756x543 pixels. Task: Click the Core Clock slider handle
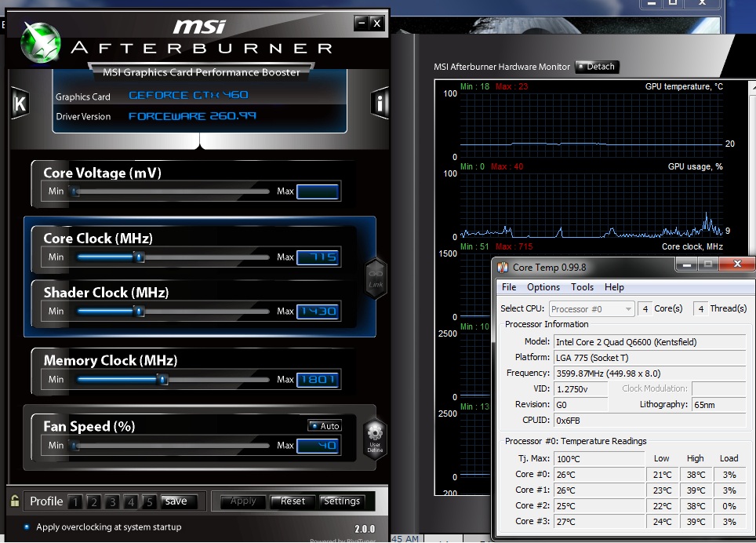(x=139, y=257)
